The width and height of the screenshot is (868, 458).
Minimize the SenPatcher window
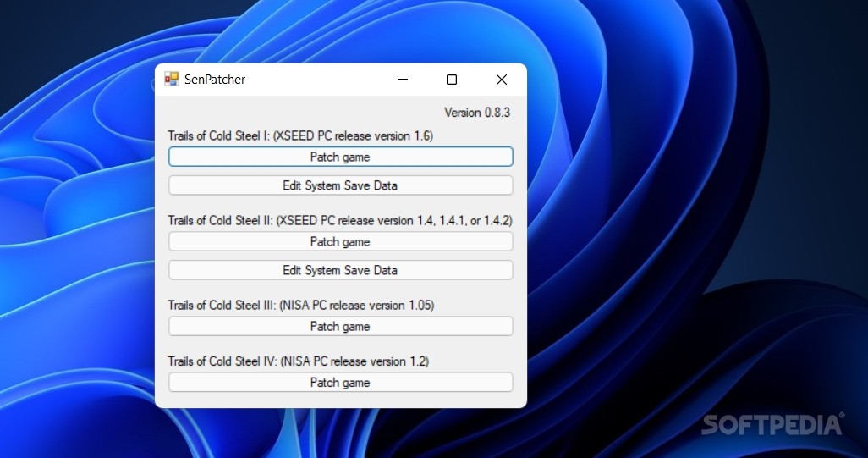pyautogui.click(x=403, y=80)
